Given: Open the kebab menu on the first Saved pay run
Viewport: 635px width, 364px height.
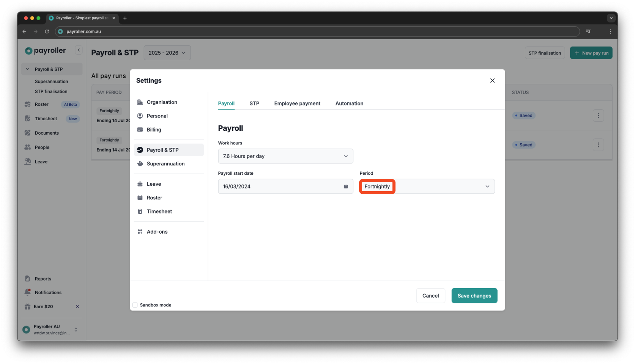Looking at the screenshot, I should point(599,115).
